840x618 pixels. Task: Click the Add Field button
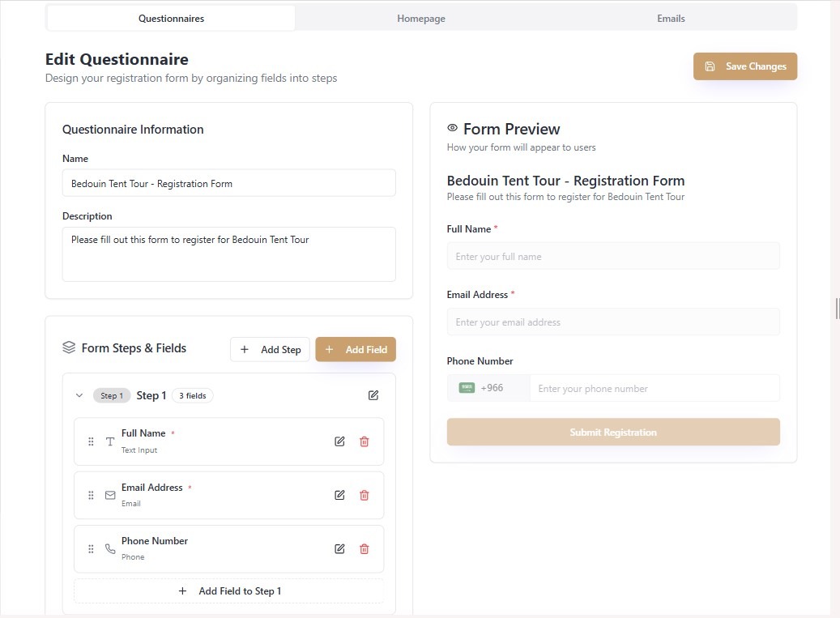356,349
